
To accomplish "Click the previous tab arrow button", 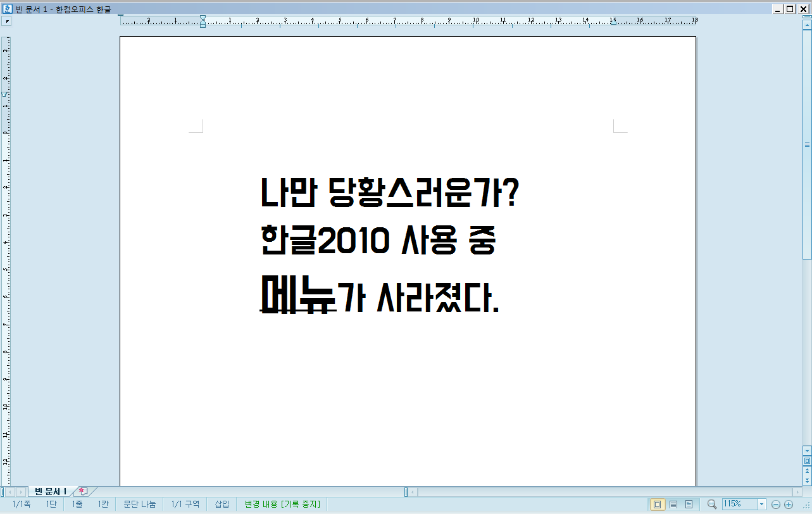I will (x=11, y=492).
